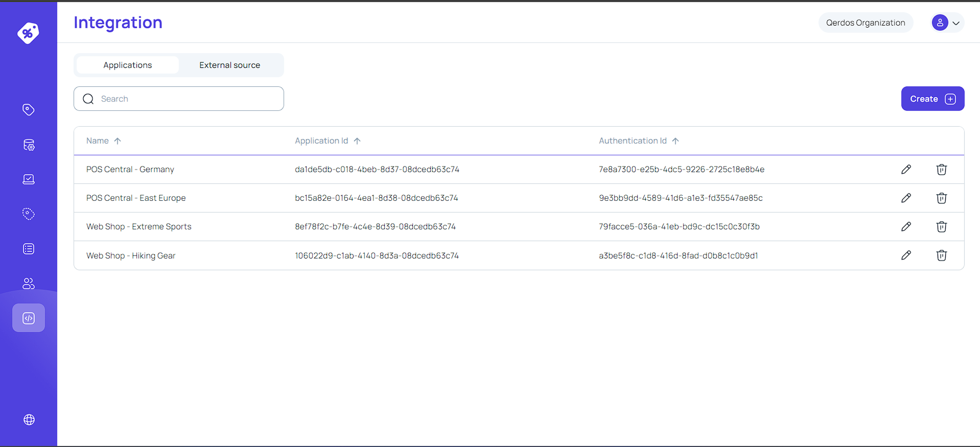The height and width of the screenshot is (447, 980).
Task: Select the POS Central - East Europe name
Action: click(136, 198)
